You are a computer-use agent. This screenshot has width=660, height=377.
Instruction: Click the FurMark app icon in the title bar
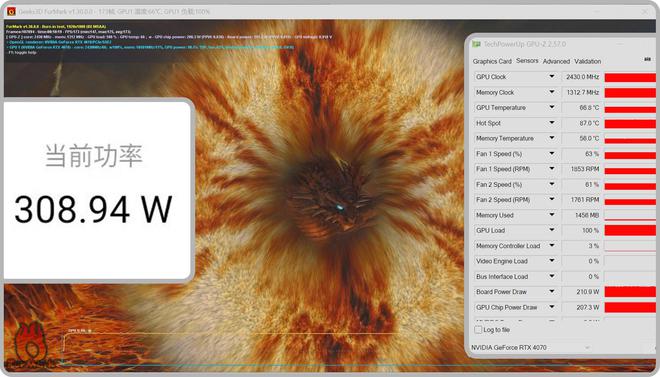pos(11,11)
